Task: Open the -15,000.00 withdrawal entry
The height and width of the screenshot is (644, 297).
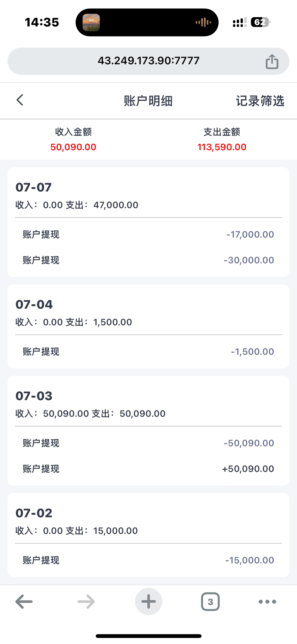Action: coord(148,560)
